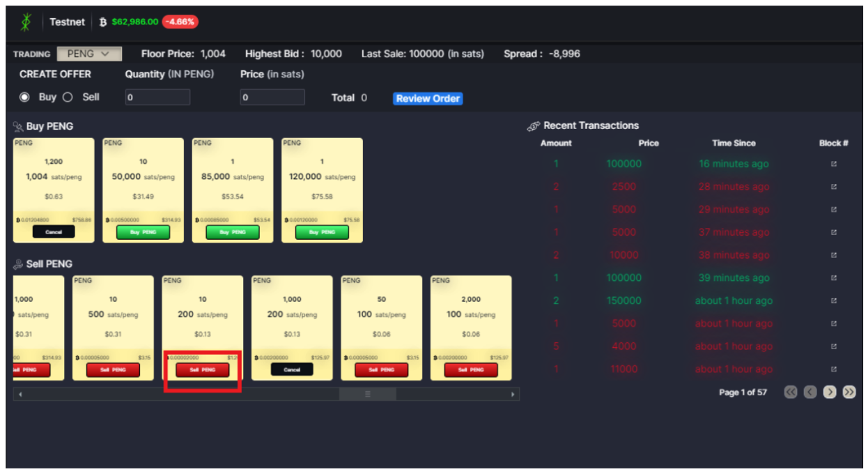868x474 pixels.
Task: Open block link for 16 minutes ago transaction
Action: (x=834, y=165)
